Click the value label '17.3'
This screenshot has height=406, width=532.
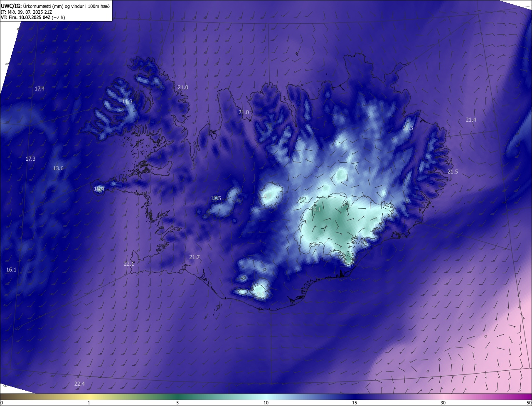click(30, 159)
